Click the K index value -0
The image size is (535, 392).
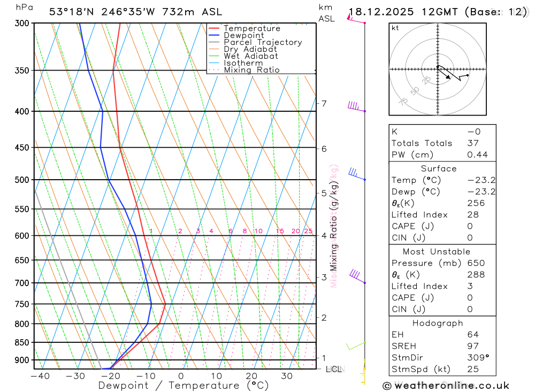[x=474, y=132]
